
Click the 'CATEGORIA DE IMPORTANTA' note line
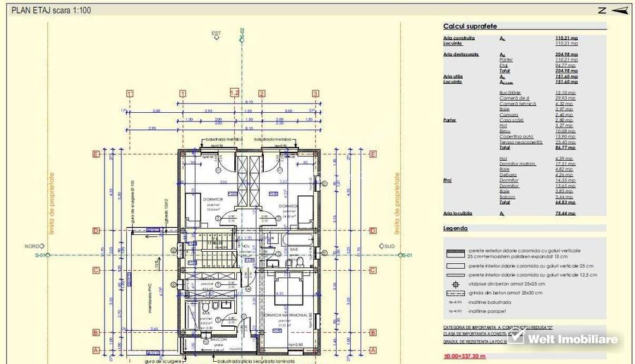(x=497, y=327)
